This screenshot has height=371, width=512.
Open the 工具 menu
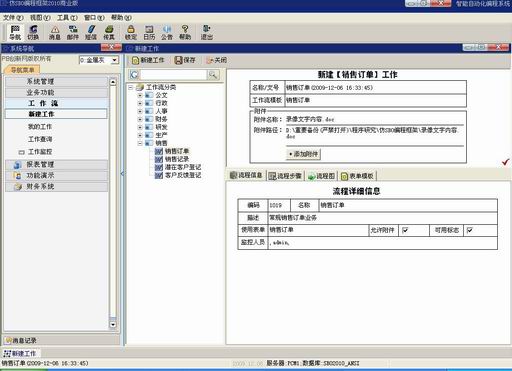click(67, 17)
